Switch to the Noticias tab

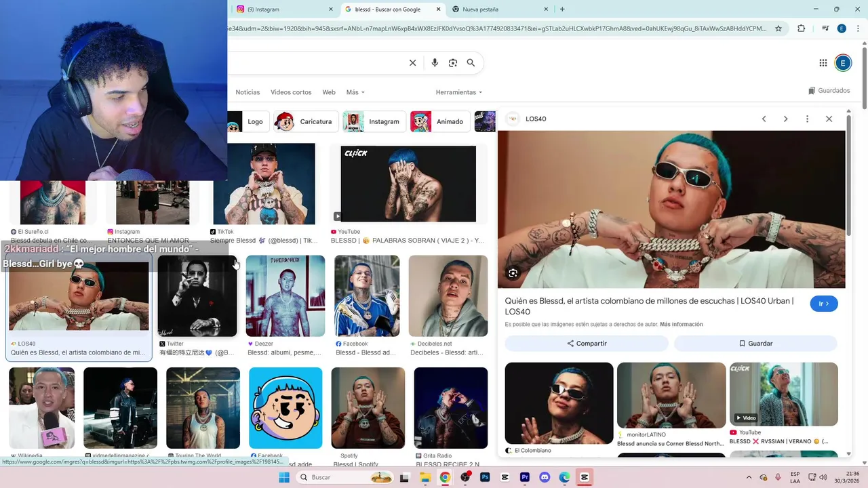[x=248, y=92]
